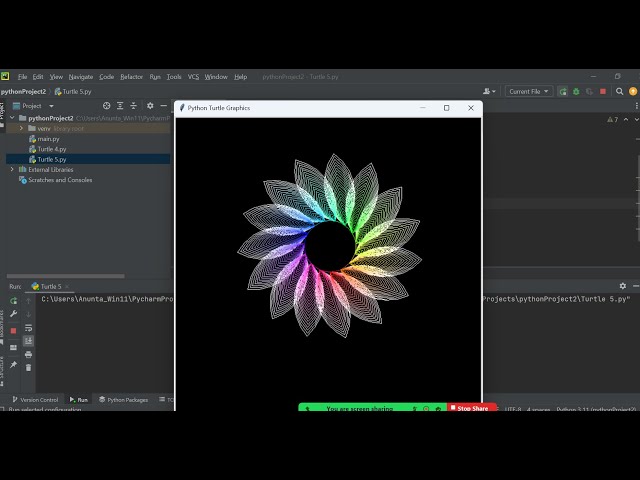Pin the run tab
This screenshot has width=640, height=480.
13,364
